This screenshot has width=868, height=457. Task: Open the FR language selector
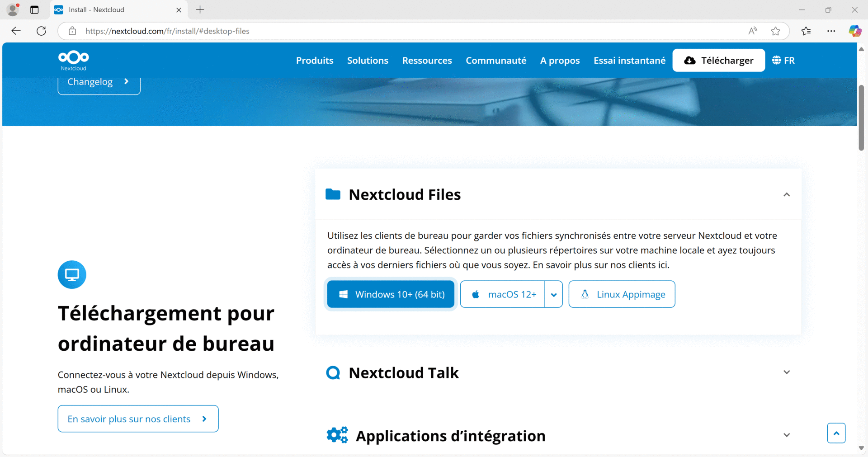(783, 60)
